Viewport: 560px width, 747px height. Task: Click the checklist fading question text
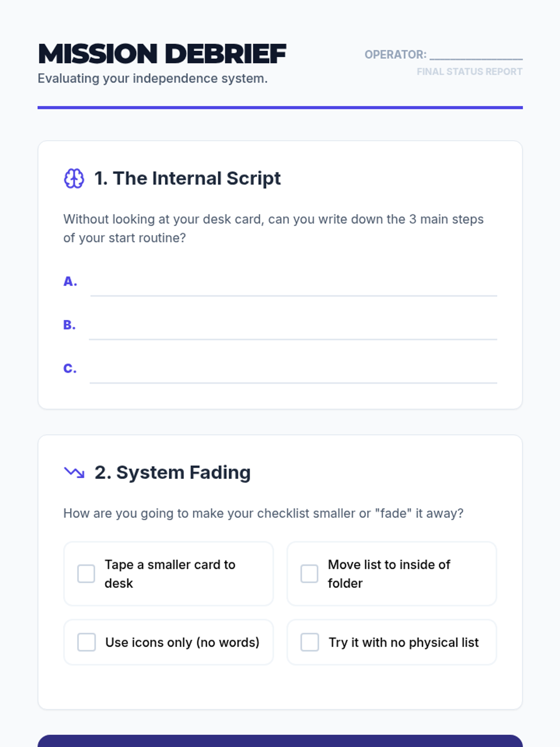[264, 514]
